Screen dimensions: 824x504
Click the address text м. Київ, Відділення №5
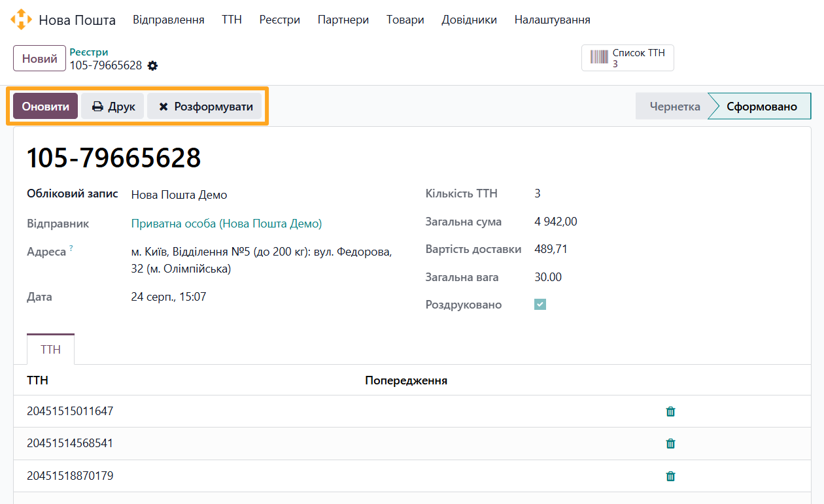[x=262, y=260]
